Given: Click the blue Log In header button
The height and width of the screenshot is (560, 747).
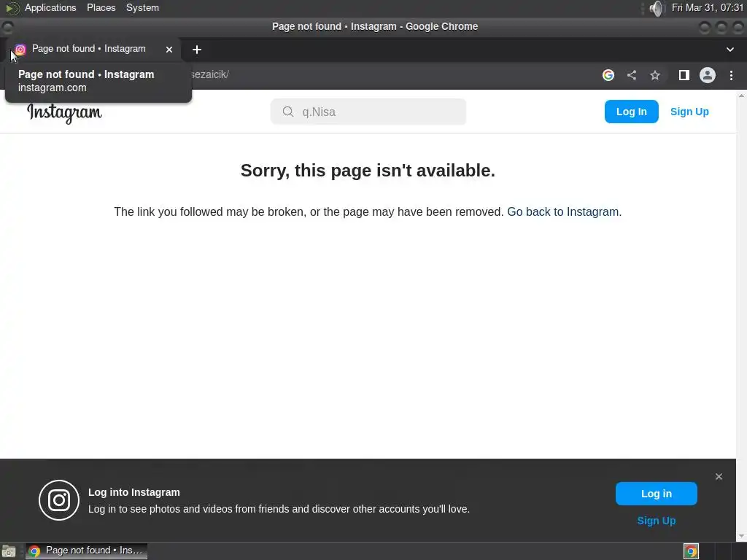Looking at the screenshot, I should [x=631, y=112].
